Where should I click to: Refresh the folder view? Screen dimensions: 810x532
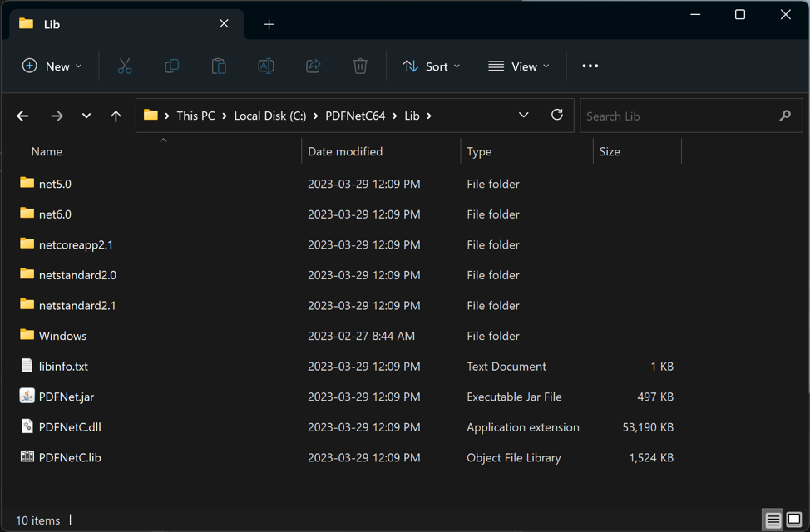click(x=557, y=116)
